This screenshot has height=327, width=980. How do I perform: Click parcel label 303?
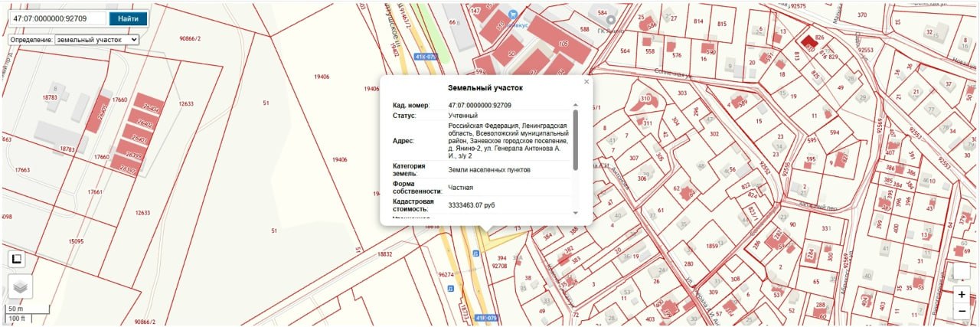coord(682,93)
